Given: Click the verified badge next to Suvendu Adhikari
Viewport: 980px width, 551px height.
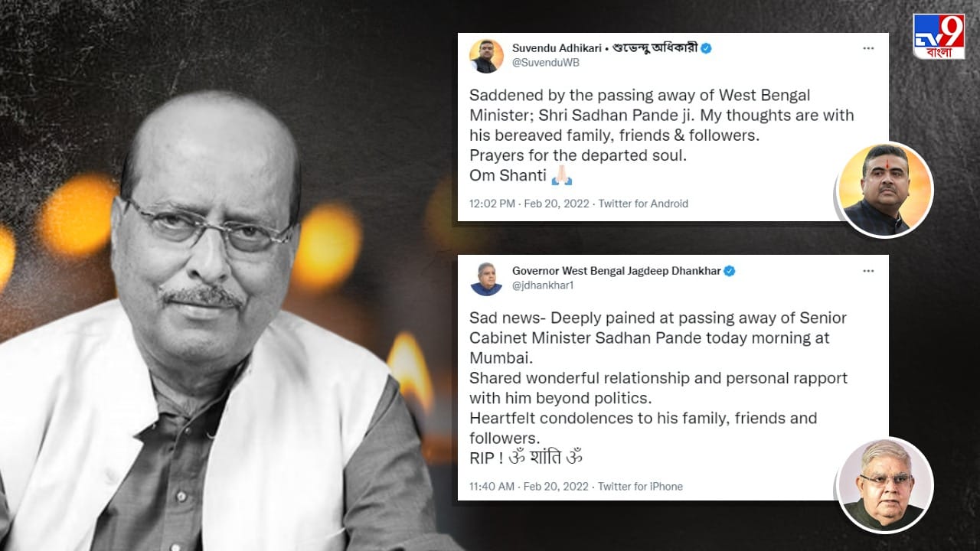Looking at the screenshot, I should click(706, 48).
